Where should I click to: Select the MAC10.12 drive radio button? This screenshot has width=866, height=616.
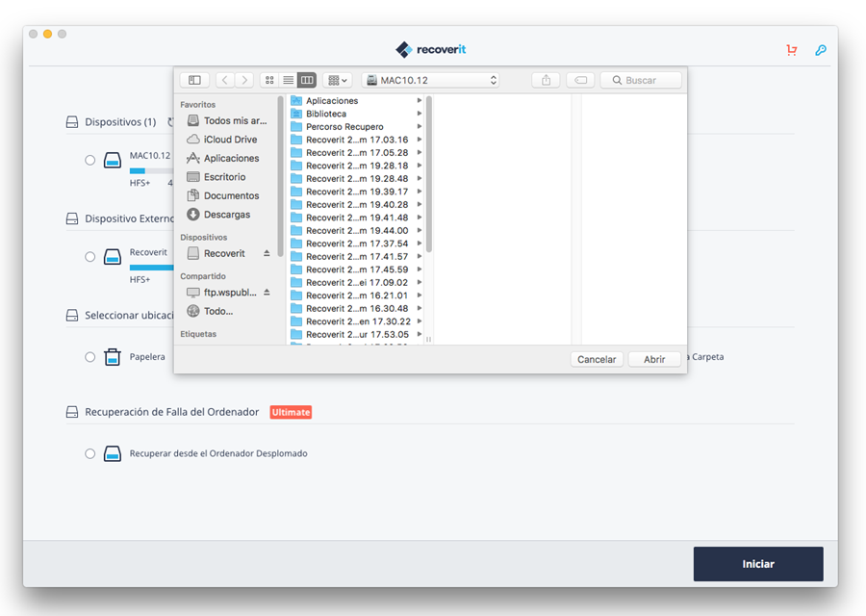[90, 160]
